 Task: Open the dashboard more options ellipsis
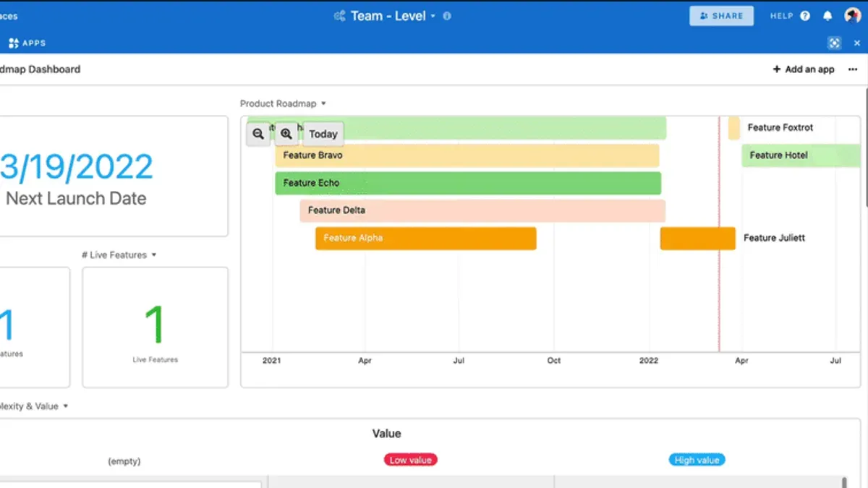[853, 69]
